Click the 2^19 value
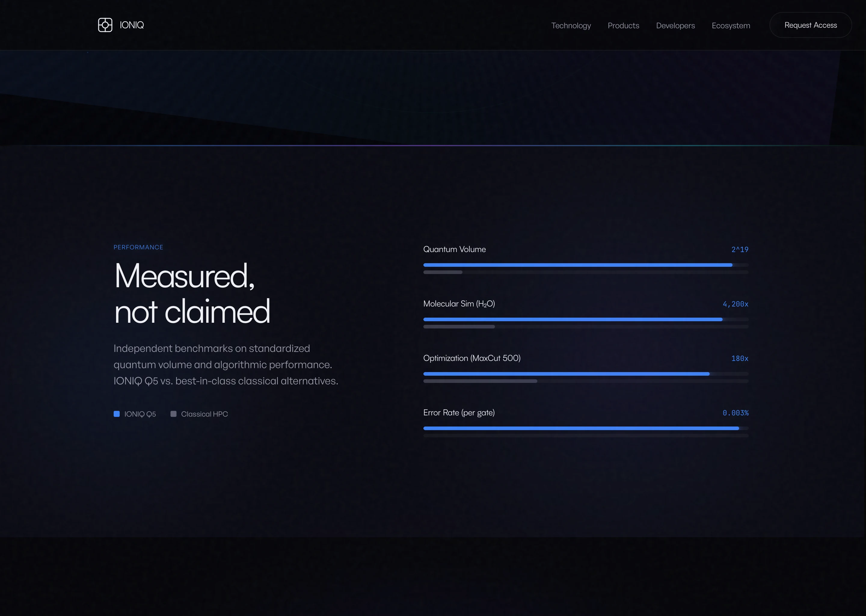The image size is (866, 616). 740,250
